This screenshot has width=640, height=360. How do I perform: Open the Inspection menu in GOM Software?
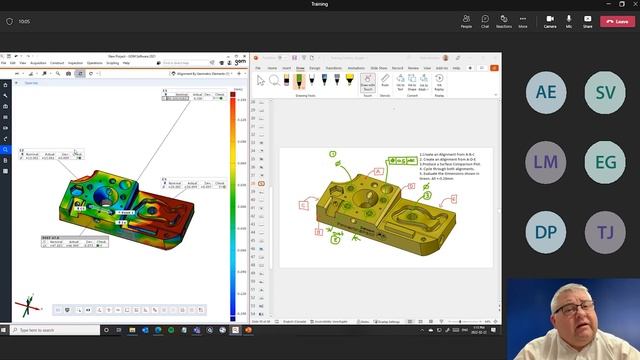[75, 63]
